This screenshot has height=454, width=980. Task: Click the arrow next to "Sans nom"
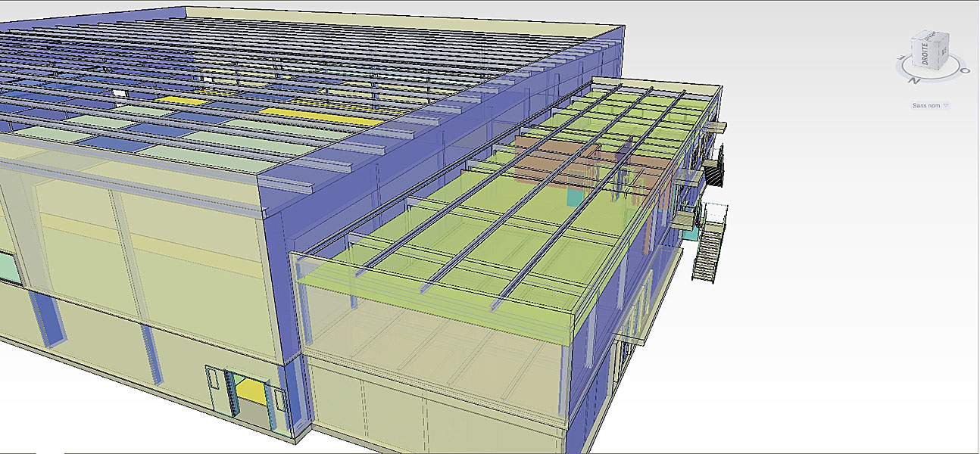[945, 106]
